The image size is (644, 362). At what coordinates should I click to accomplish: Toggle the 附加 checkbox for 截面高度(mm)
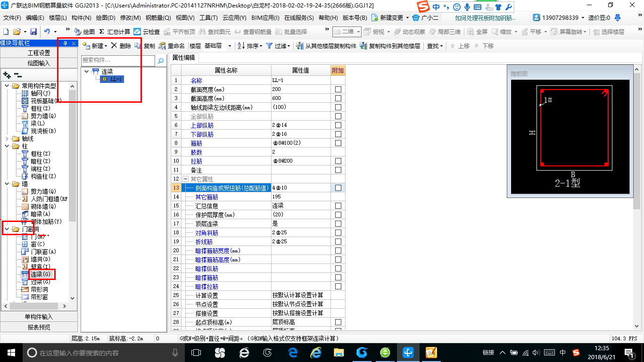click(x=338, y=98)
